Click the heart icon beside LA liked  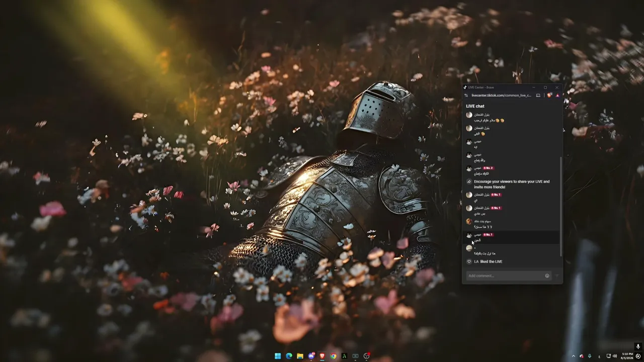pos(469,261)
